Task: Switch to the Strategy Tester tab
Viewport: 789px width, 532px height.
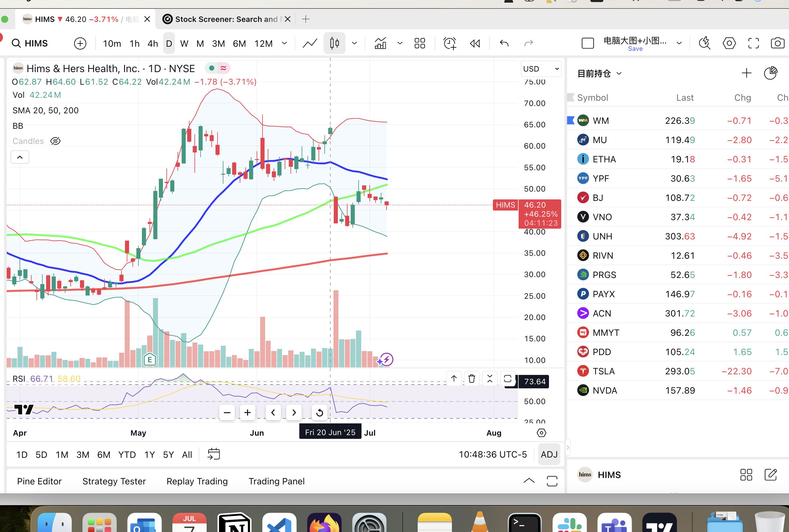Action: (114, 481)
